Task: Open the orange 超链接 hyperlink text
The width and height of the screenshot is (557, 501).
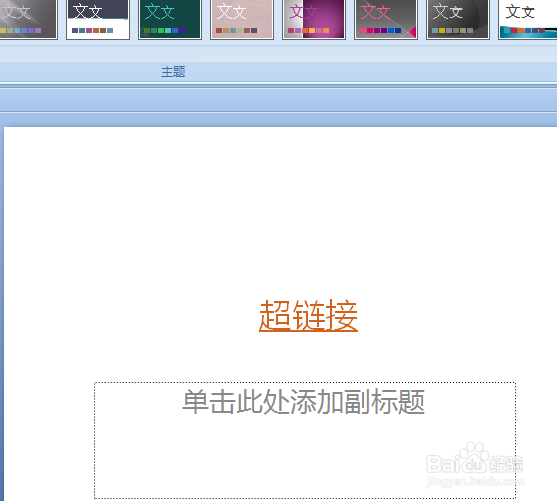Action: (x=308, y=316)
